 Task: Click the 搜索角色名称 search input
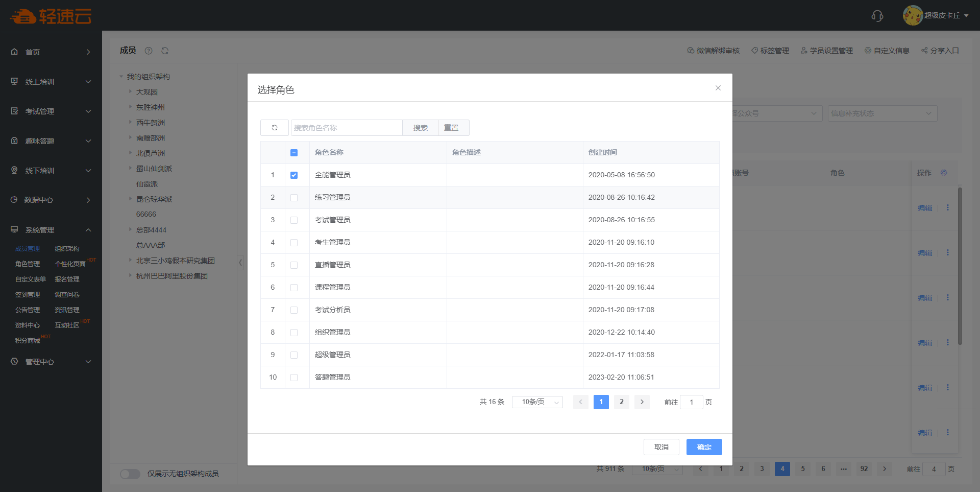347,128
